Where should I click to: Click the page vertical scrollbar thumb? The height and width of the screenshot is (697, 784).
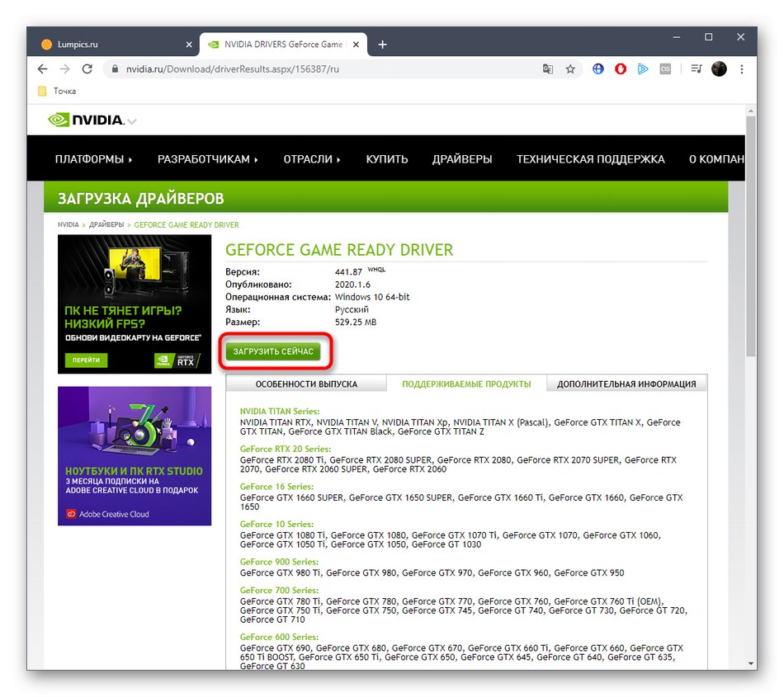[750, 235]
